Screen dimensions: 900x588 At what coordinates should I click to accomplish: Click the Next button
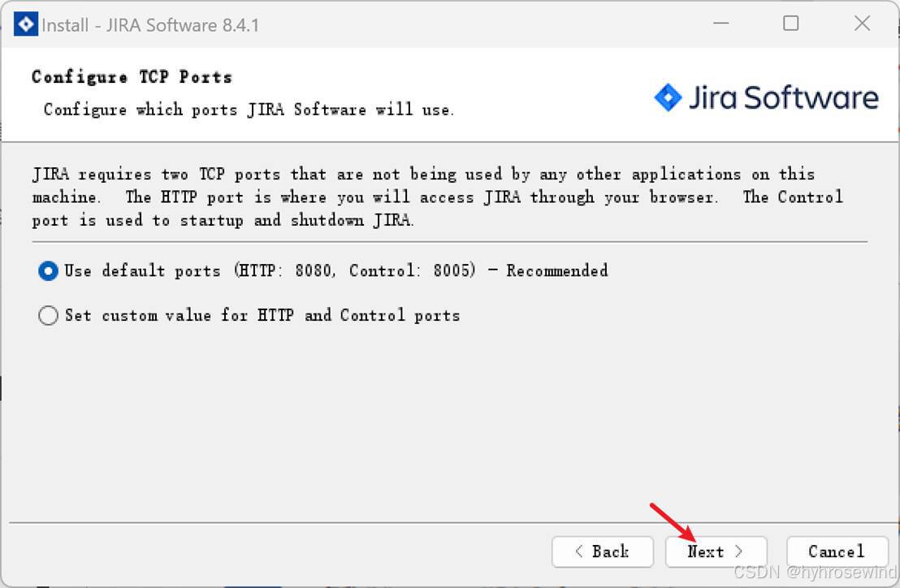[x=716, y=552]
